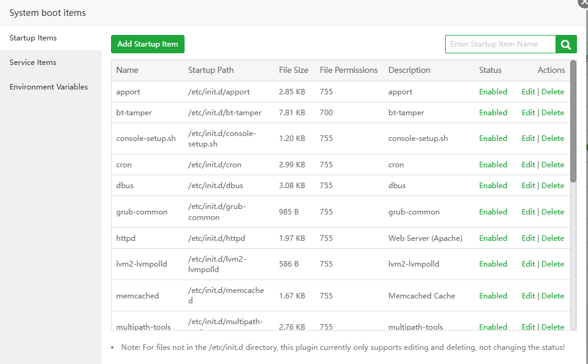Delete the lvm2-lvmpolld entry
Image resolution: width=588 pixels, height=364 pixels.
552,264
